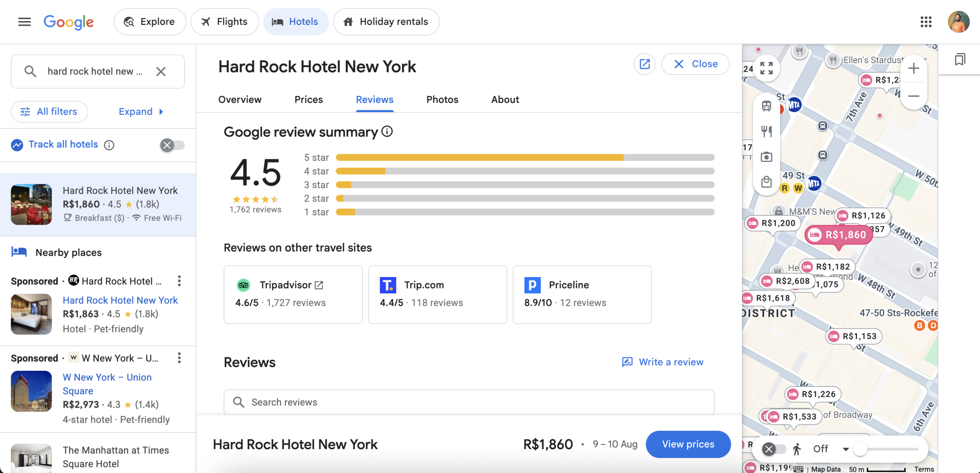Expand the hotel results list
Viewport: 980px width, 473px height.
(x=141, y=112)
